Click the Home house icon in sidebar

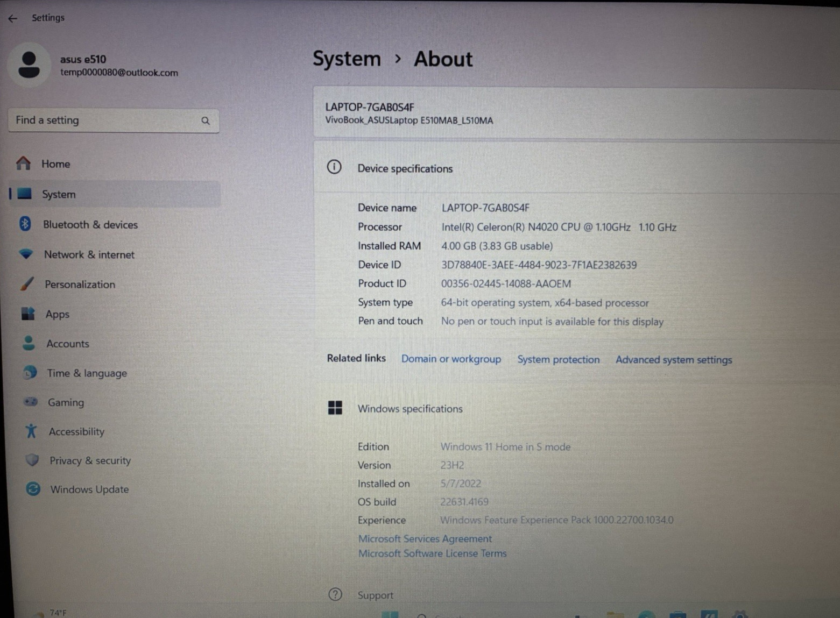(24, 163)
